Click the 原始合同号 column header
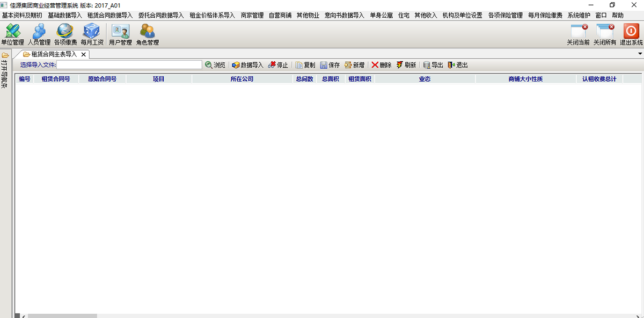Image resolution: width=644 pixels, height=318 pixels. tap(102, 79)
